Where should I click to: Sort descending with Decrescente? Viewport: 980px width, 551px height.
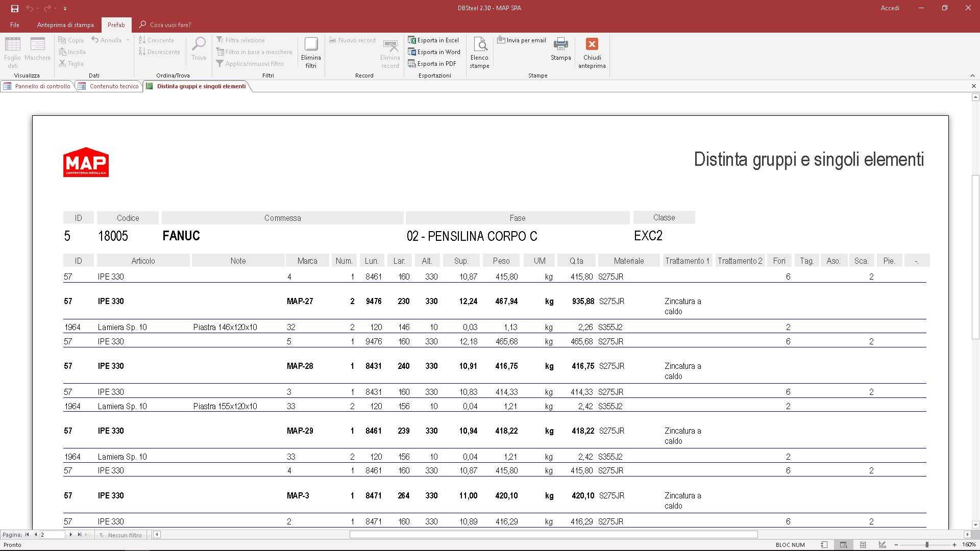click(159, 52)
